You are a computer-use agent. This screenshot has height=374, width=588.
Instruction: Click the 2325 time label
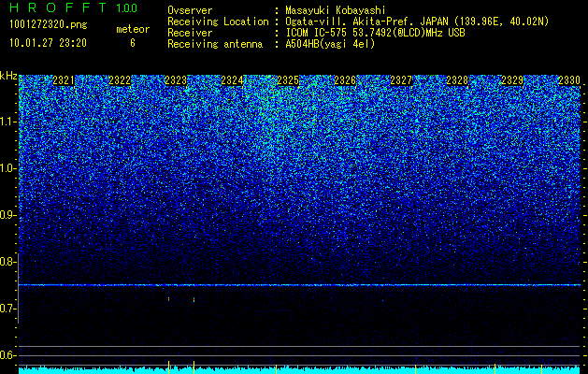pyautogui.click(x=288, y=80)
